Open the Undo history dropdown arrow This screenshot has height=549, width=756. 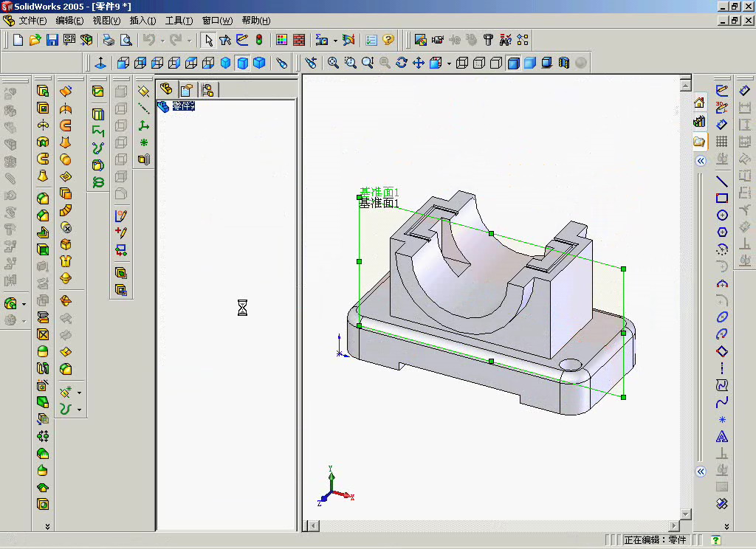pos(162,41)
